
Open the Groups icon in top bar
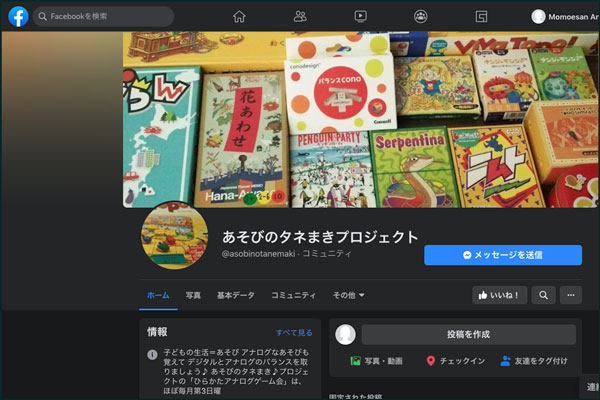(x=421, y=16)
